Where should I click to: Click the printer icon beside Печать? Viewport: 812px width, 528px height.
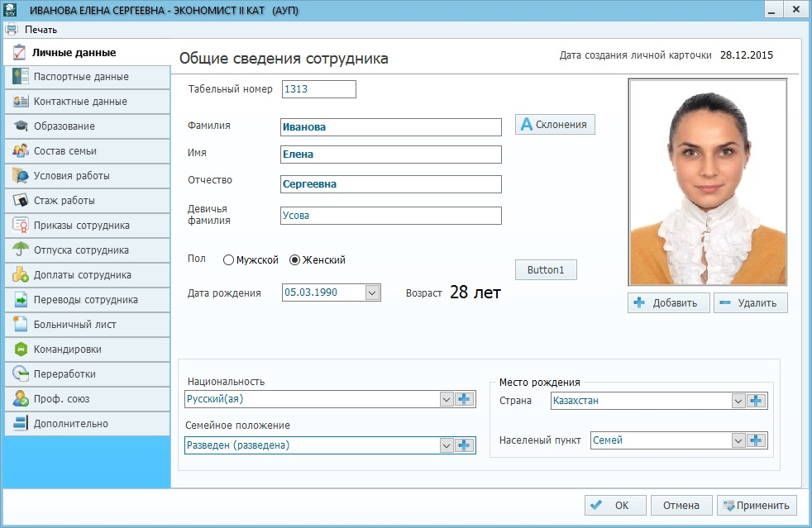[x=12, y=30]
